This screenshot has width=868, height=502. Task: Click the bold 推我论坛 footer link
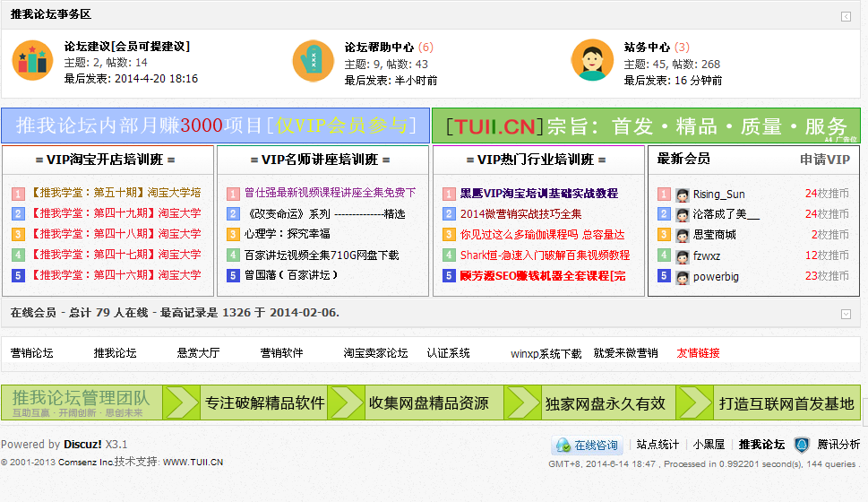point(761,445)
